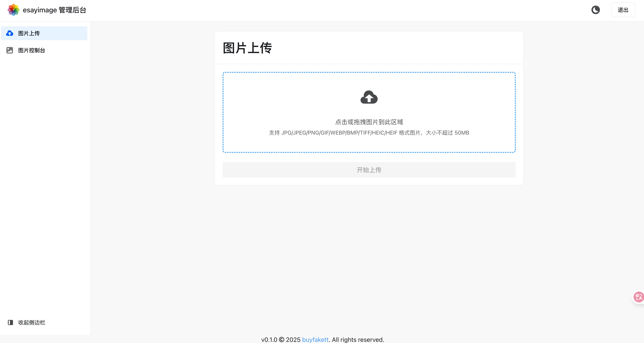Click the sidebar collapse panel icon
Screen dimensions: 644x343
(x=10, y=323)
